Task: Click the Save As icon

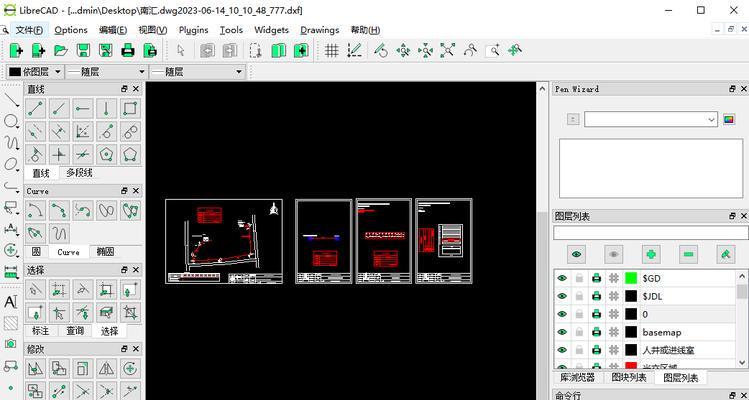Action: pyautogui.click(x=105, y=50)
